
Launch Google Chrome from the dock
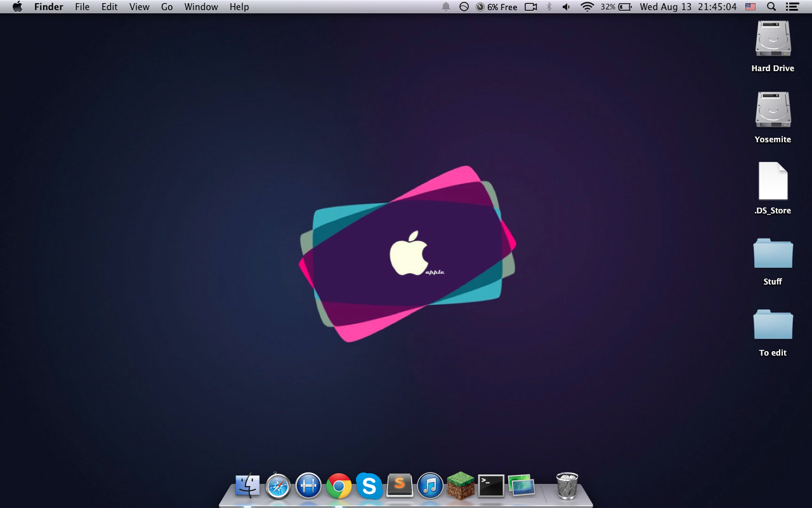coord(339,486)
